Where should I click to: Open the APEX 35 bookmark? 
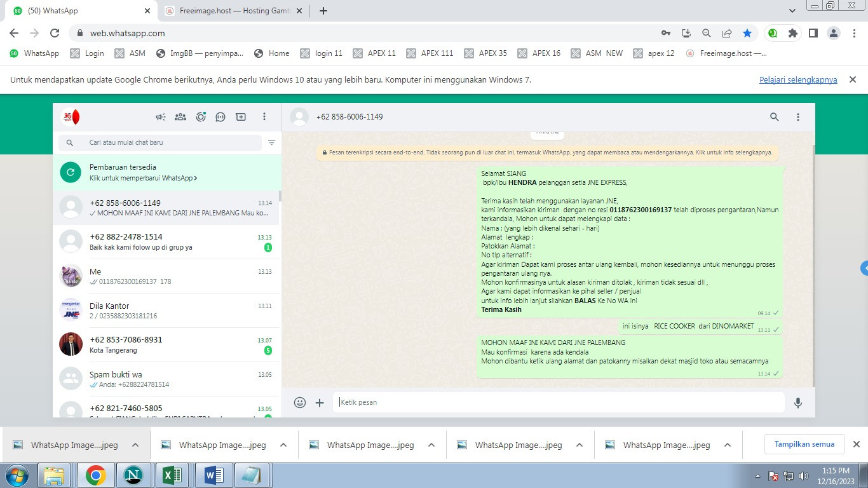click(485, 53)
